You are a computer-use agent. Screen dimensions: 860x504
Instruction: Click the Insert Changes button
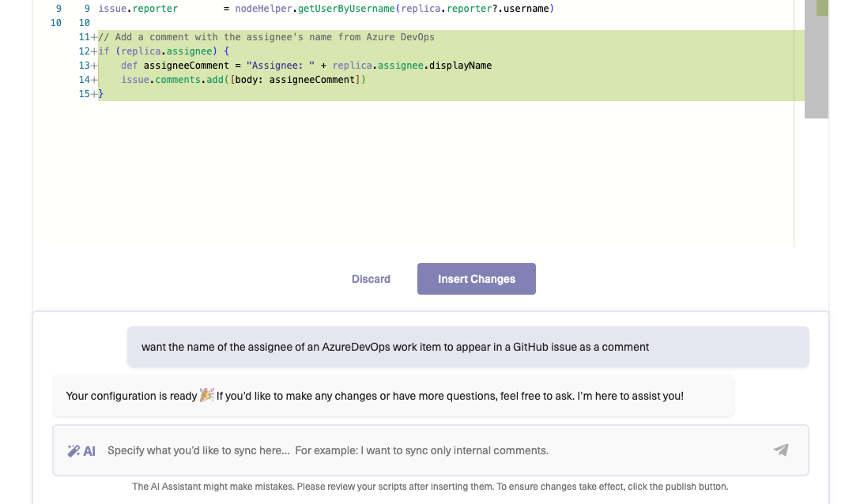click(476, 279)
